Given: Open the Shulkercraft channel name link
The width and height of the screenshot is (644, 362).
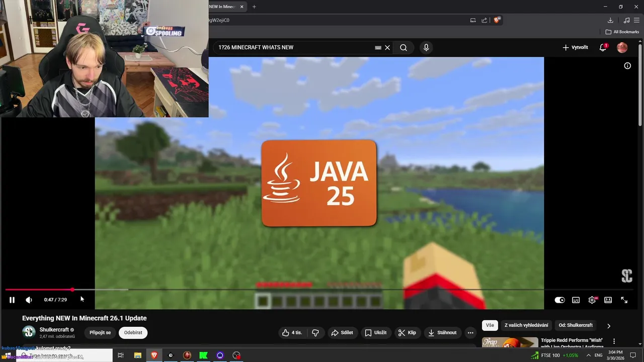Looking at the screenshot, I should pyautogui.click(x=54, y=330).
